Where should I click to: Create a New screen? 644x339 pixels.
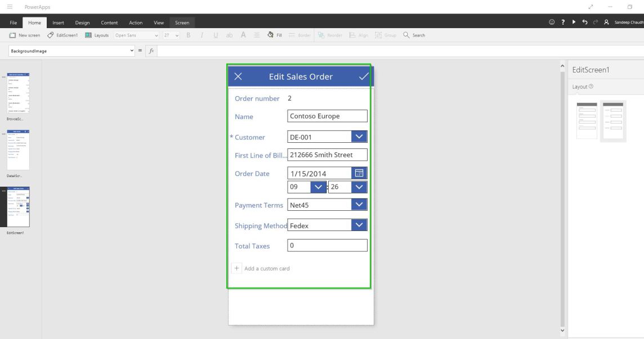pos(25,35)
